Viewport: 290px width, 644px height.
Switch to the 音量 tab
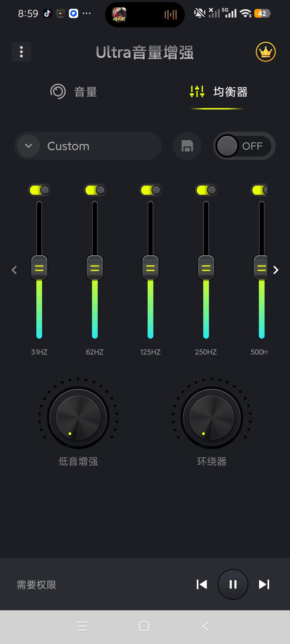pyautogui.click(x=73, y=92)
